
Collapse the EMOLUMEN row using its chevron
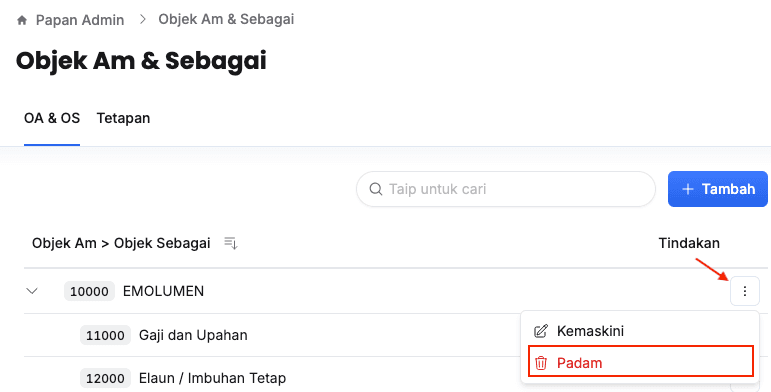[32, 291]
